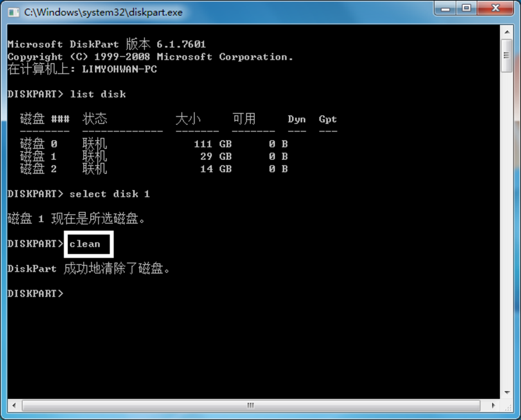Click the vertical scrollbar down arrow
This screenshot has height=420, width=521.
coord(507,392)
